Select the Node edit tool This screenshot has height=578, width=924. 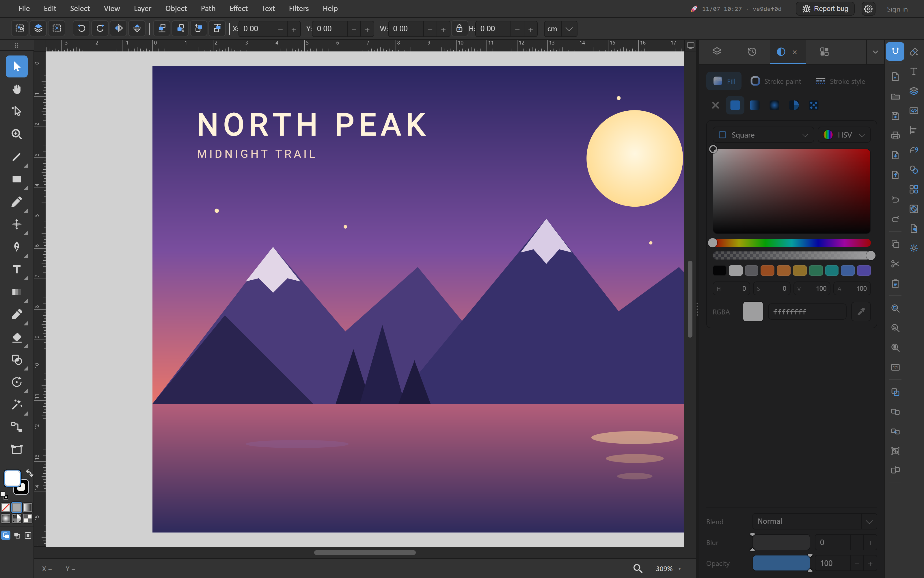point(16,111)
